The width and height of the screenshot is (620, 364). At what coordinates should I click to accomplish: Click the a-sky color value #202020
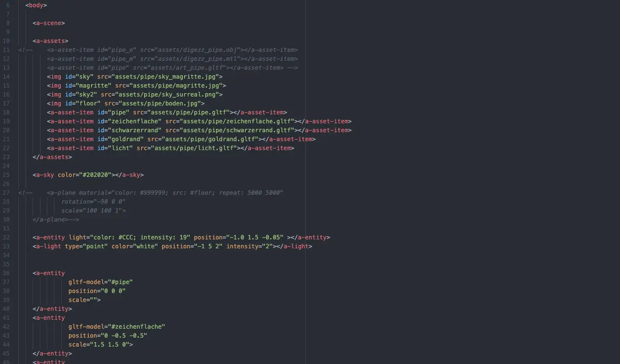coord(95,175)
